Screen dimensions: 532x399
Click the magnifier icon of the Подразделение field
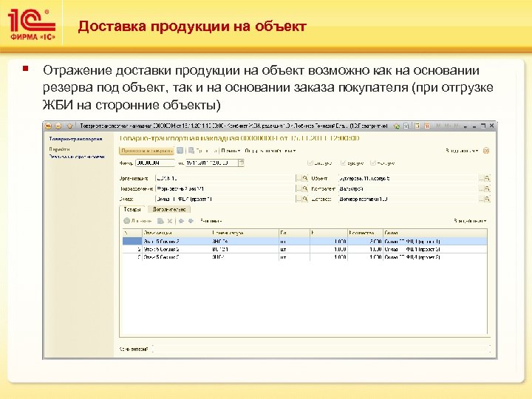click(305, 188)
